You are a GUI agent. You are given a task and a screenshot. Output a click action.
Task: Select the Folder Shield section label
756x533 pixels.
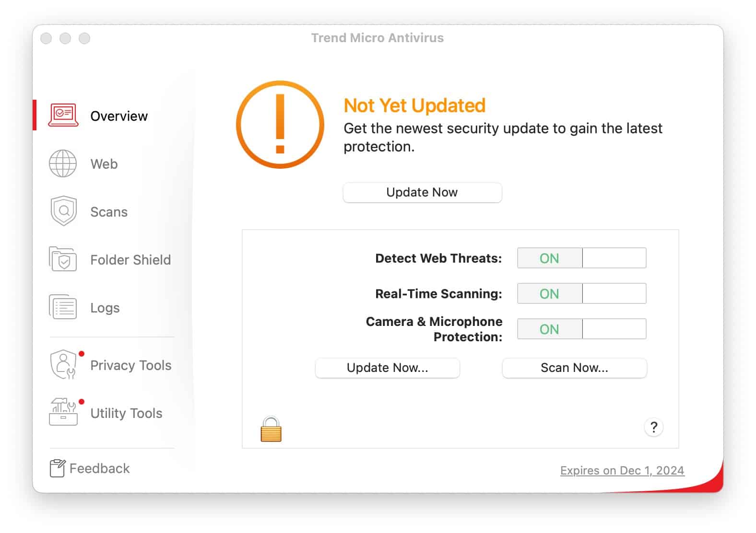coord(130,260)
